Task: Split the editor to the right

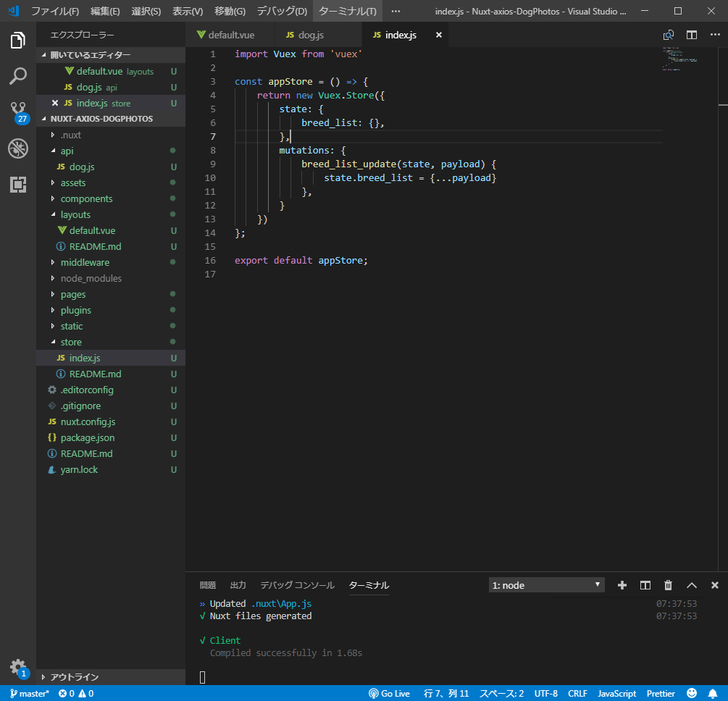Action: [692, 35]
